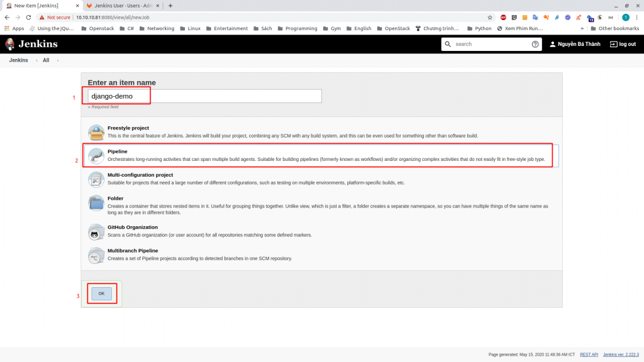Choose the GitHub Organization icon
Image resolution: width=644 pixels, height=362 pixels.
pos(96,232)
